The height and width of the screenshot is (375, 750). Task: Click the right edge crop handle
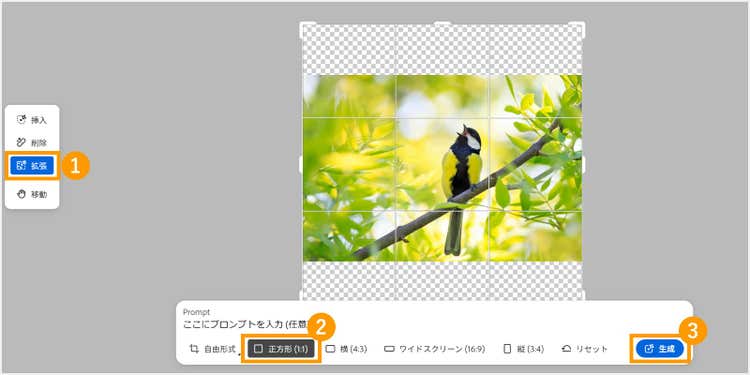click(583, 165)
